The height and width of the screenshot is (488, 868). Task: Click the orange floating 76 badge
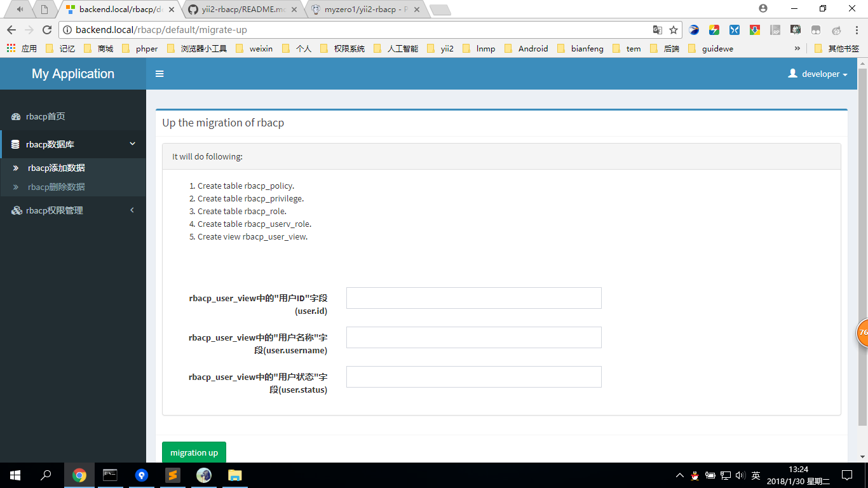(862, 332)
